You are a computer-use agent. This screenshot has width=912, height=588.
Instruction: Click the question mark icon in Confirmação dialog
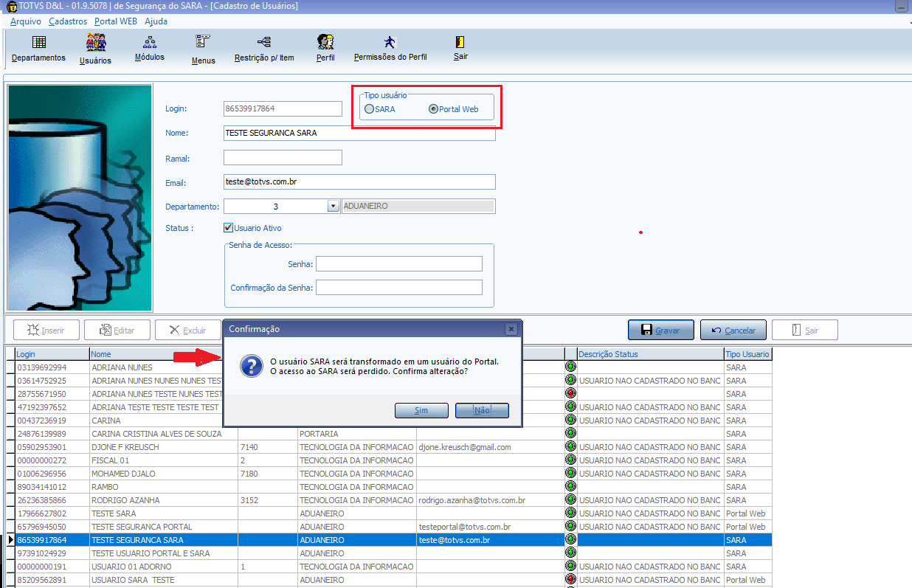click(x=252, y=366)
